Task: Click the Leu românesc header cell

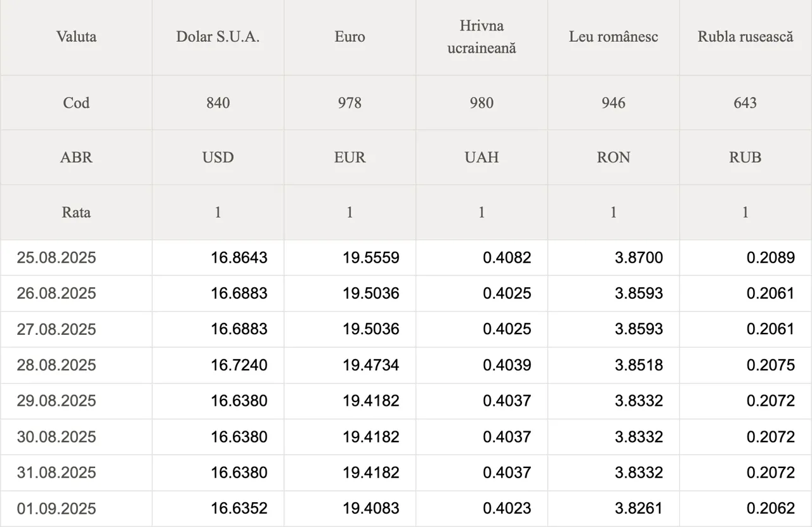Action: 613,37
